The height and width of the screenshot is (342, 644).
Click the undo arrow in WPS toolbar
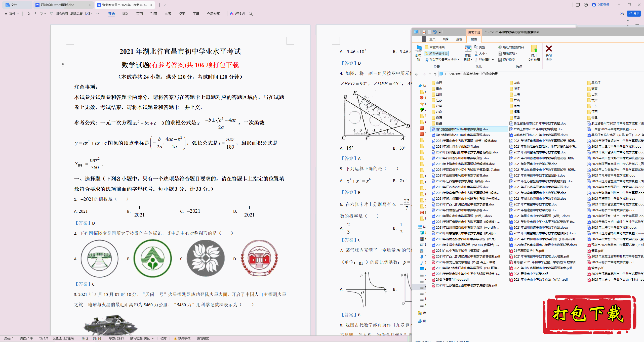(41, 14)
